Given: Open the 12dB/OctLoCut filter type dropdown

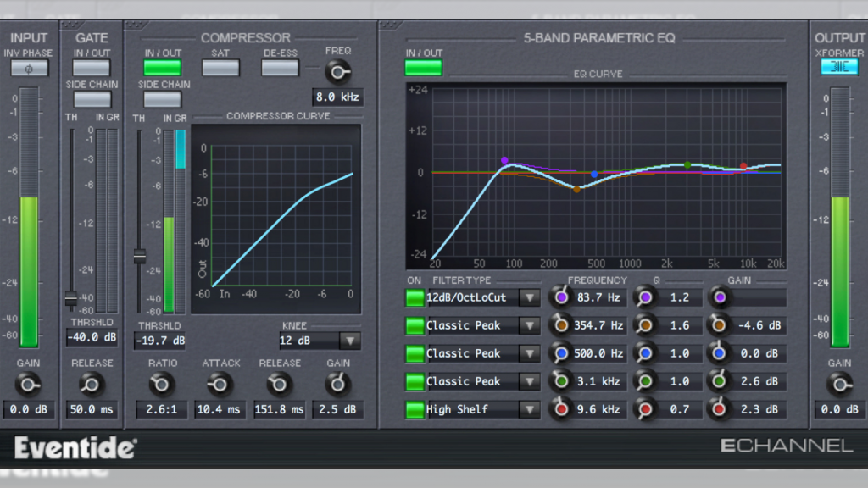Looking at the screenshot, I should pos(529,297).
